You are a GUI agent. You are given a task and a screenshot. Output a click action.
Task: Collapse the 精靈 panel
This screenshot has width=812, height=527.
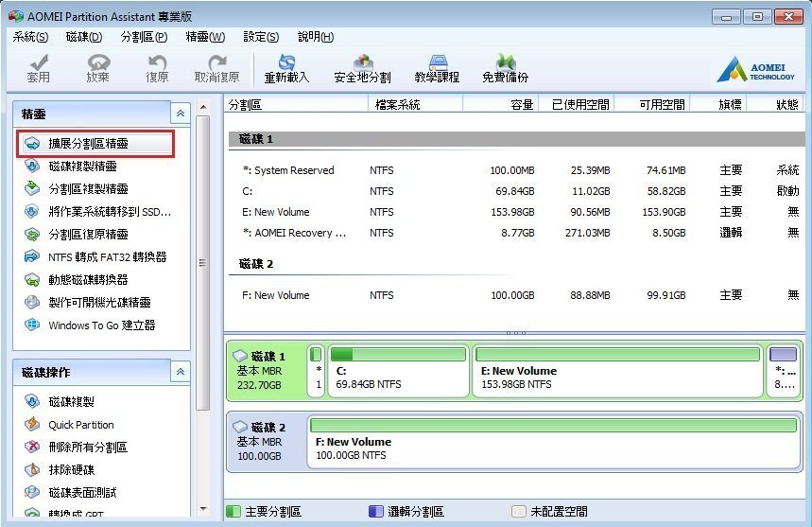pyautogui.click(x=181, y=113)
